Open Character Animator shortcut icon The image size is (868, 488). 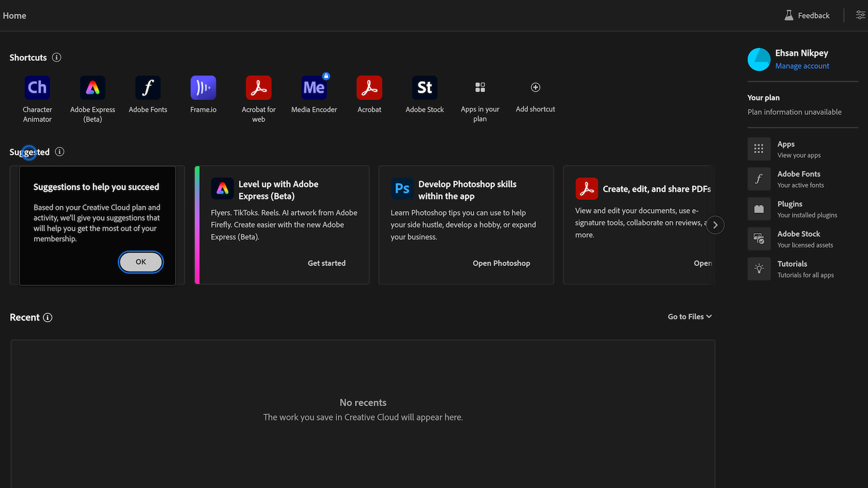coord(37,88)
